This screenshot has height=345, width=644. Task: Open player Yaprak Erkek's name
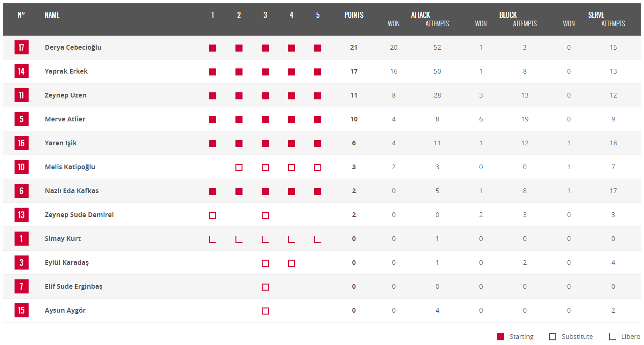pyautogui.click(x=66, y=71)
